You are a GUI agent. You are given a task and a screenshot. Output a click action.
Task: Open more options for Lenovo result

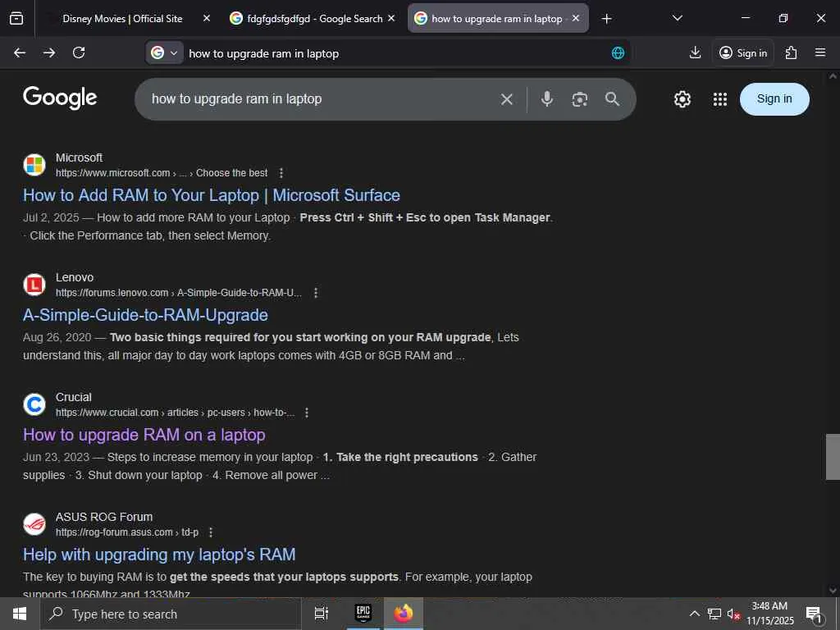316,293
